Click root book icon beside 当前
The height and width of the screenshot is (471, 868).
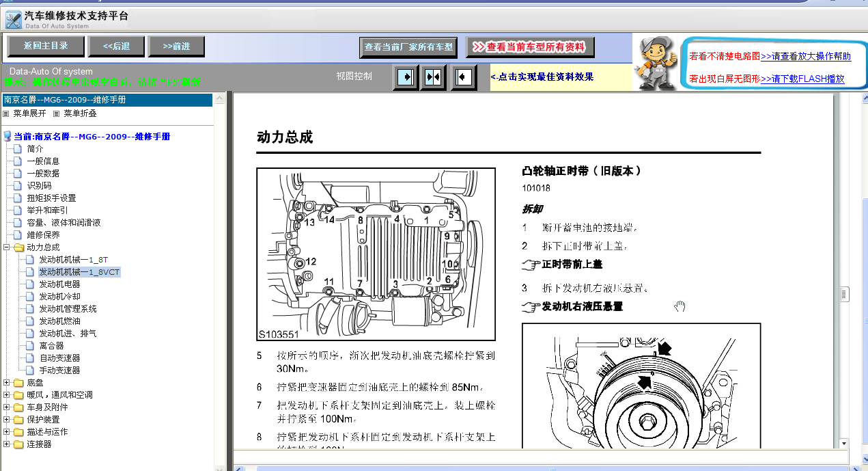click(x=8, y=137)
